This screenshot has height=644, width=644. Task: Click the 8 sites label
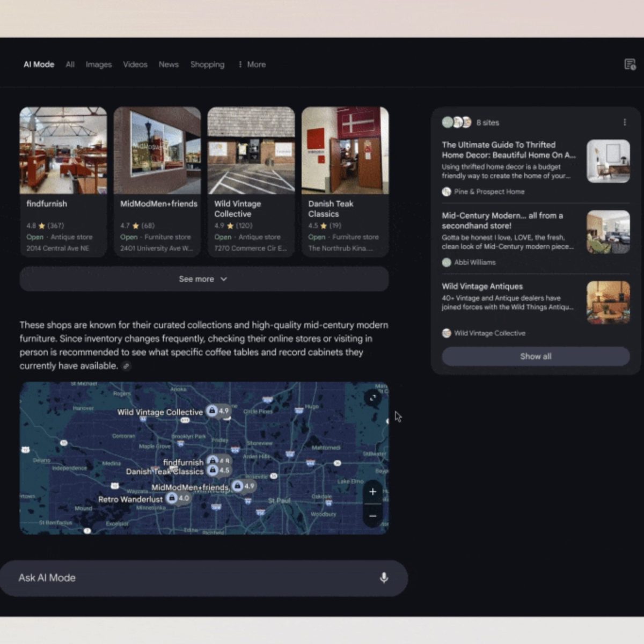coord(488,122)
